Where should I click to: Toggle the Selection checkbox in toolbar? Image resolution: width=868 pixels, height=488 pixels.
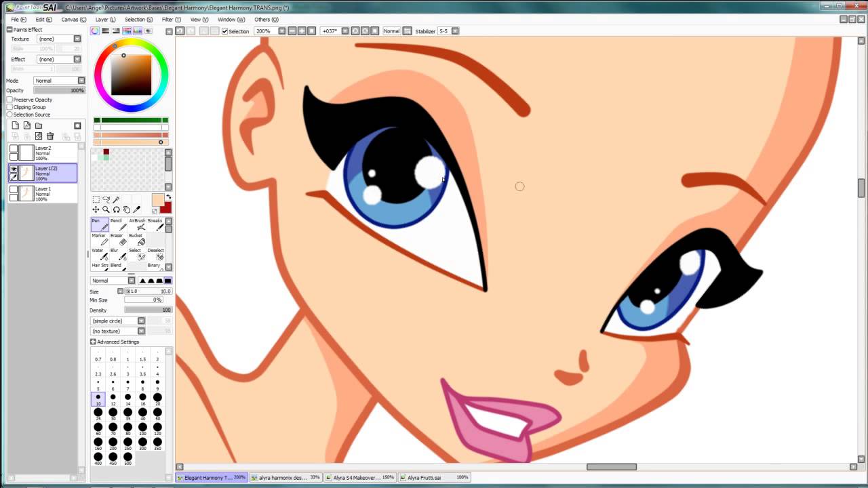tap(225, 31)
